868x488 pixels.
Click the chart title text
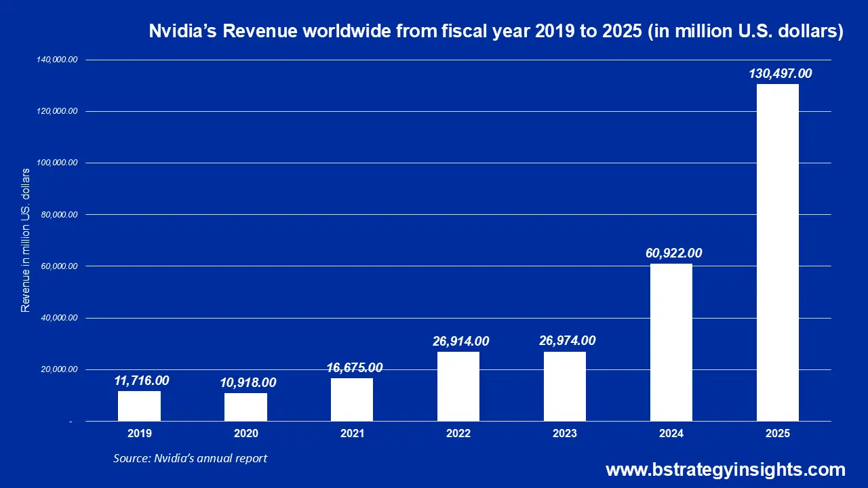click(x=496, y=30)
